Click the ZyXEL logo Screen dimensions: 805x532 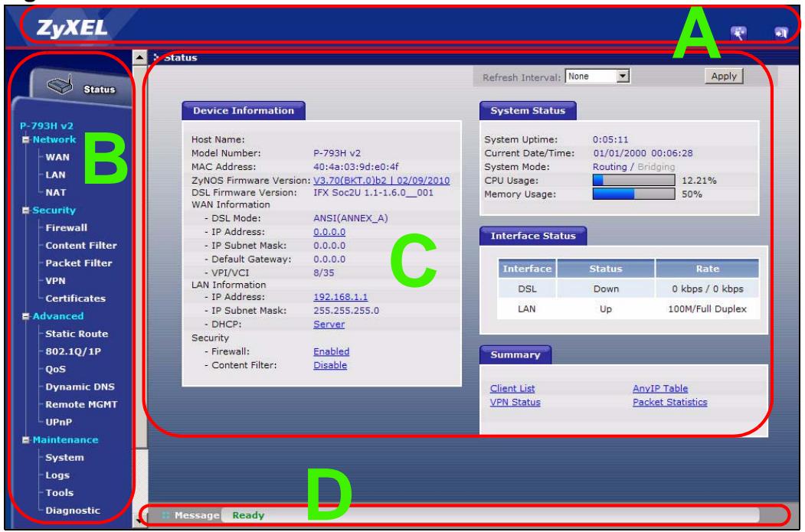pyautogui.click(x=72, y=28)
